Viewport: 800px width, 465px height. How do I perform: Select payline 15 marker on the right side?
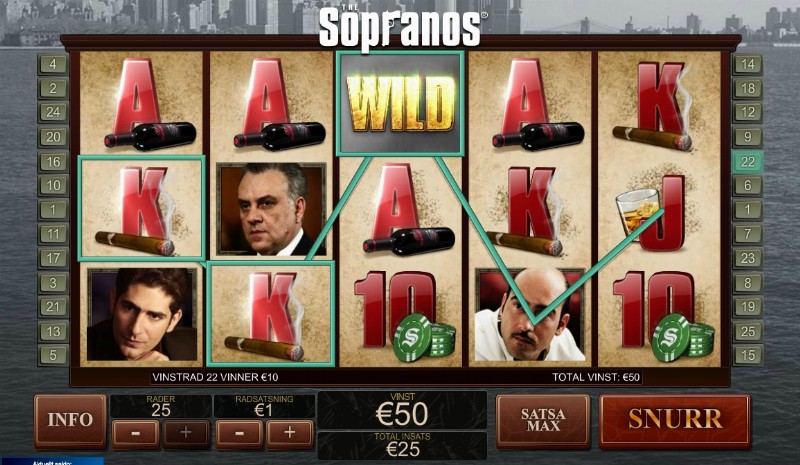747,355
